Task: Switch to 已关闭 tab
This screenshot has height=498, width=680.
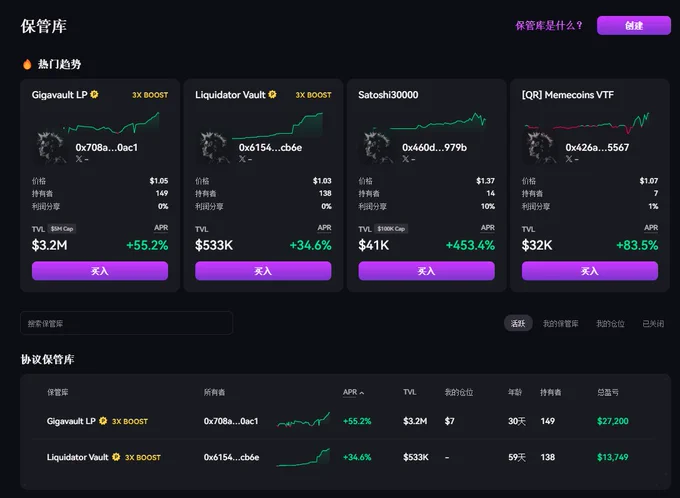Action: point(653,324)
